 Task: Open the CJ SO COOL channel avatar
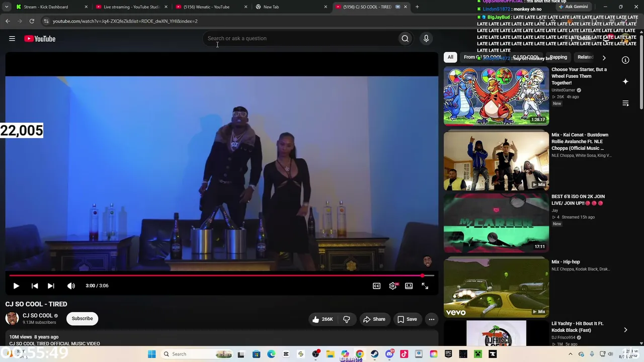click(12, 318)
